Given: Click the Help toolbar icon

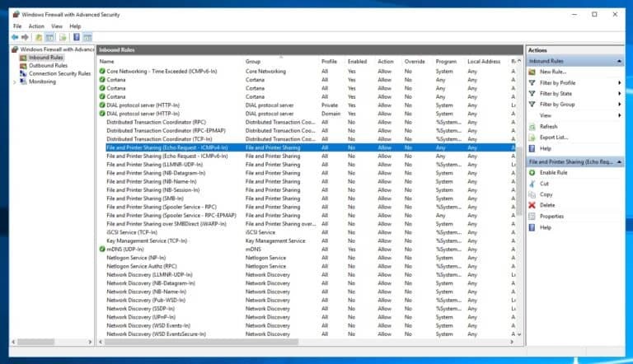Looking at the screenshot, I should tap(77, 37).
